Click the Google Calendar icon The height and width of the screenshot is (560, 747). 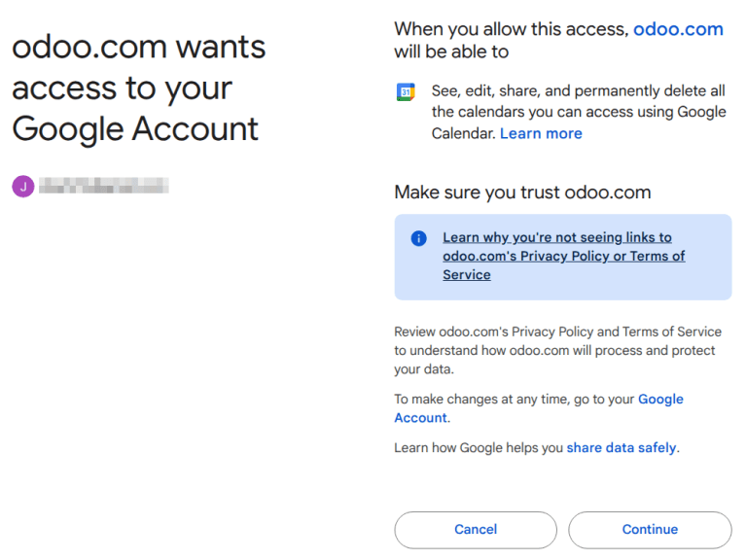tap(407, 92)
